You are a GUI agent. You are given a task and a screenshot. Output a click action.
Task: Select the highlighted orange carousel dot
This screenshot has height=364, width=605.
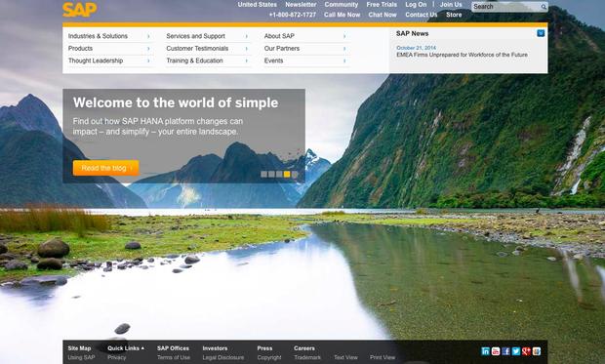point(287,174)
